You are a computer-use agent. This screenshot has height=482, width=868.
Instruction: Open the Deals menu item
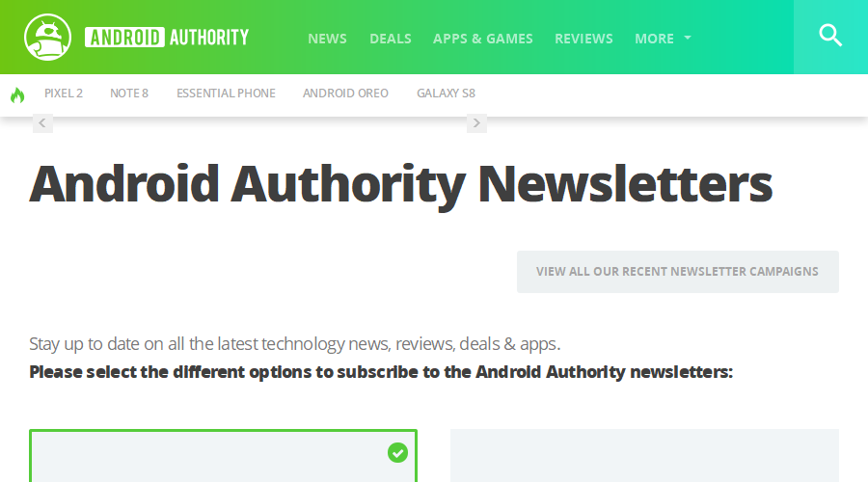coord(391,39)
